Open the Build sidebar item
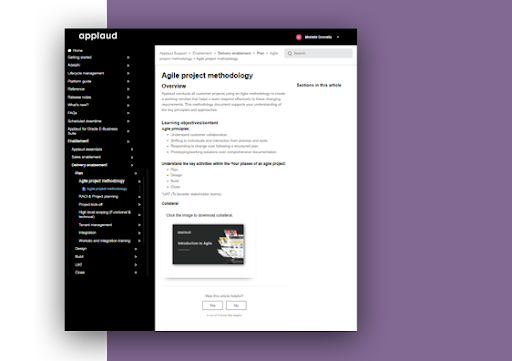The height and width of the screenshot is (361, 512). (79, 257)
